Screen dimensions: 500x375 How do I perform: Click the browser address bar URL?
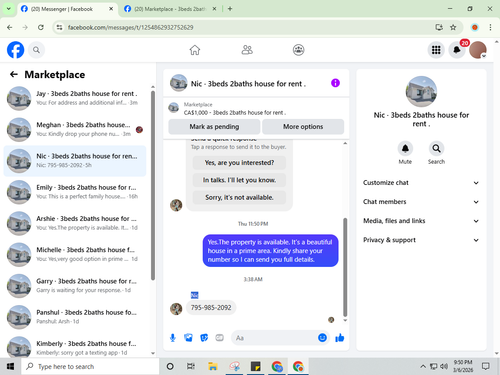(x=131, y=27)
